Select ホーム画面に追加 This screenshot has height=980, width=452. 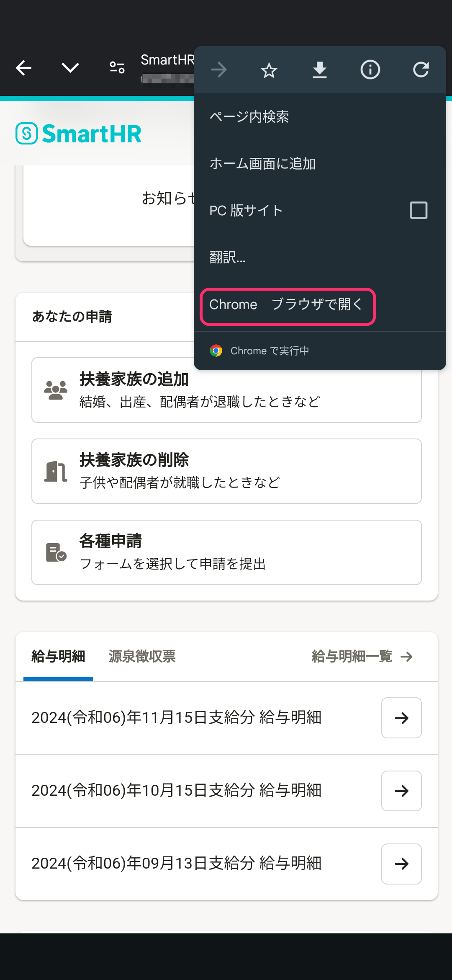[262, 164]
